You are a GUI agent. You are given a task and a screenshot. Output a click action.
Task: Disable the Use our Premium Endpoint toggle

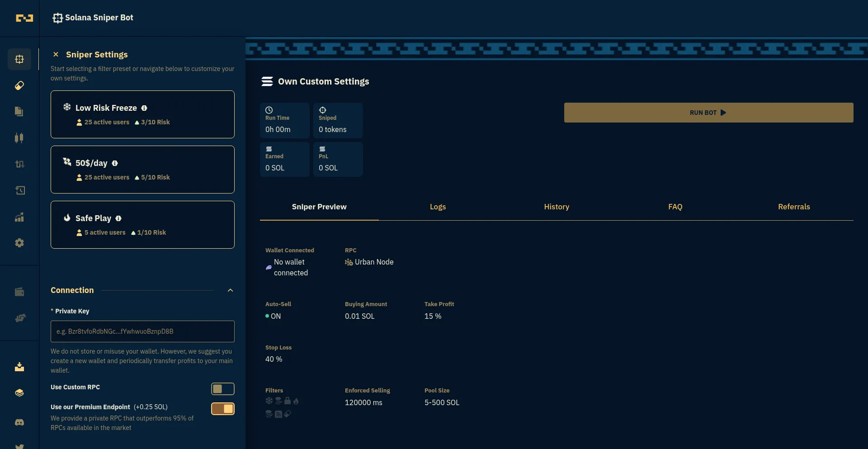223,409
